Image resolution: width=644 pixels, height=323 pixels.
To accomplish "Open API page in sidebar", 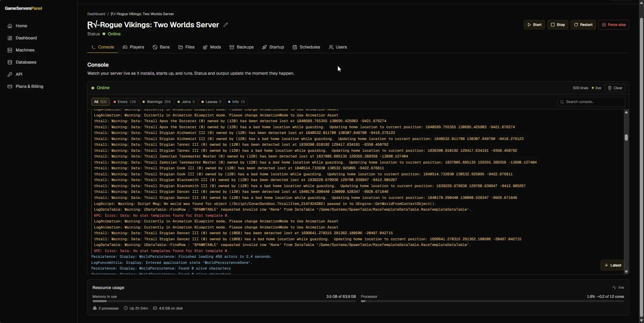I will click(19, 74).
